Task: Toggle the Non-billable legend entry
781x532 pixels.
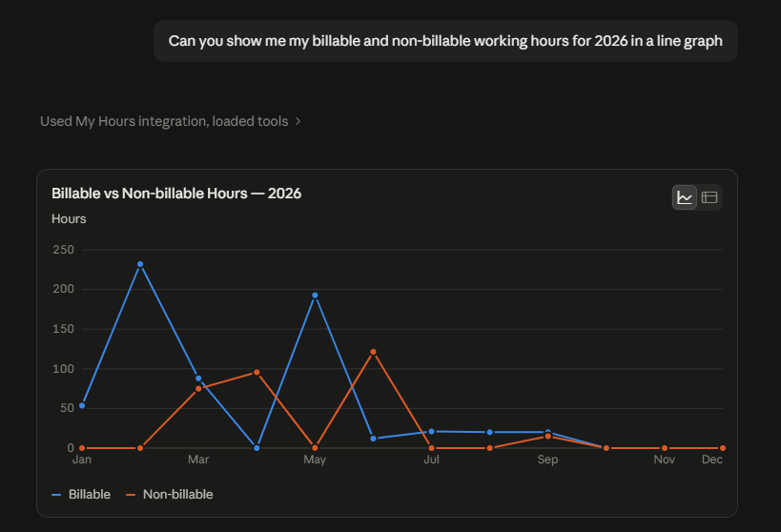Action: 170,494
